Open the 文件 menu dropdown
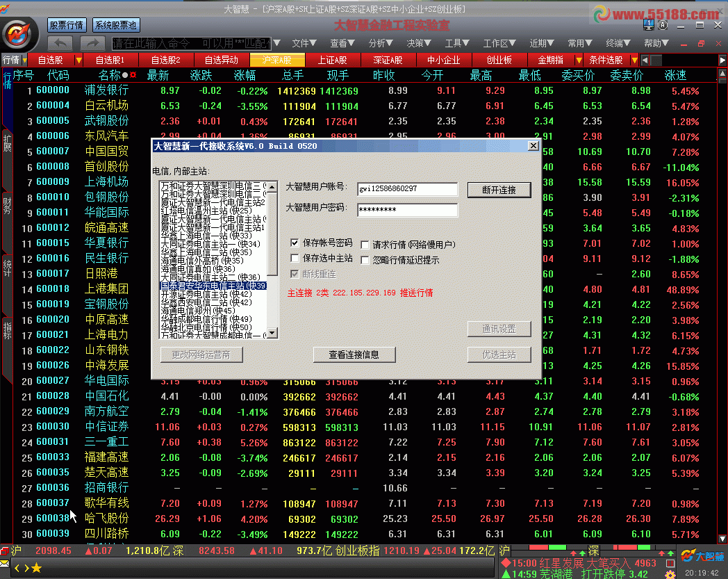Screen dimensions: 728x579 304,43
